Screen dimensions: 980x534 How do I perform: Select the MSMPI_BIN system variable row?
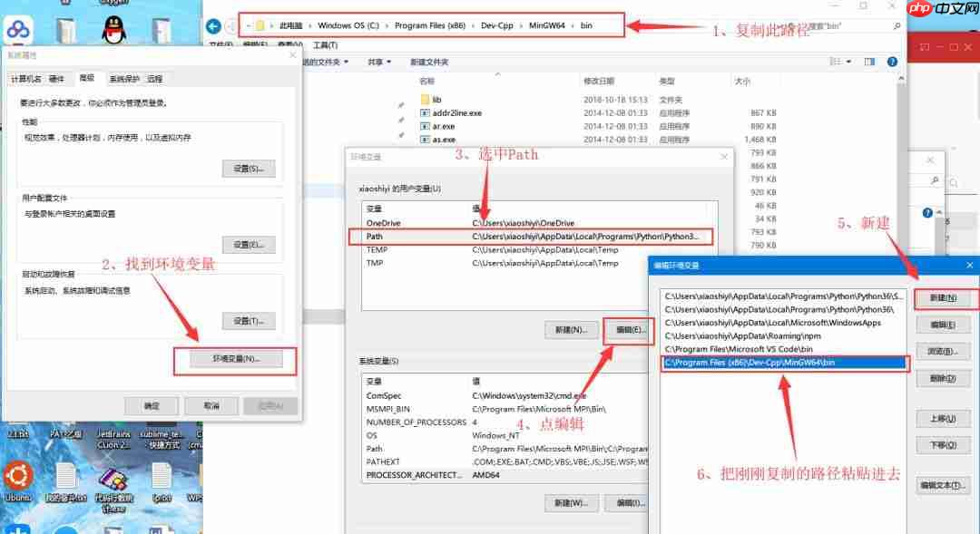[x=505, y=409]
